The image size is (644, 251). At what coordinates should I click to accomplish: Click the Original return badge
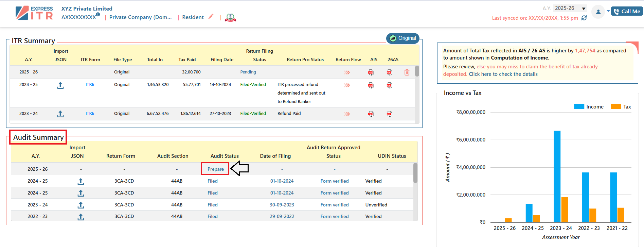click(x=403, y=38)
